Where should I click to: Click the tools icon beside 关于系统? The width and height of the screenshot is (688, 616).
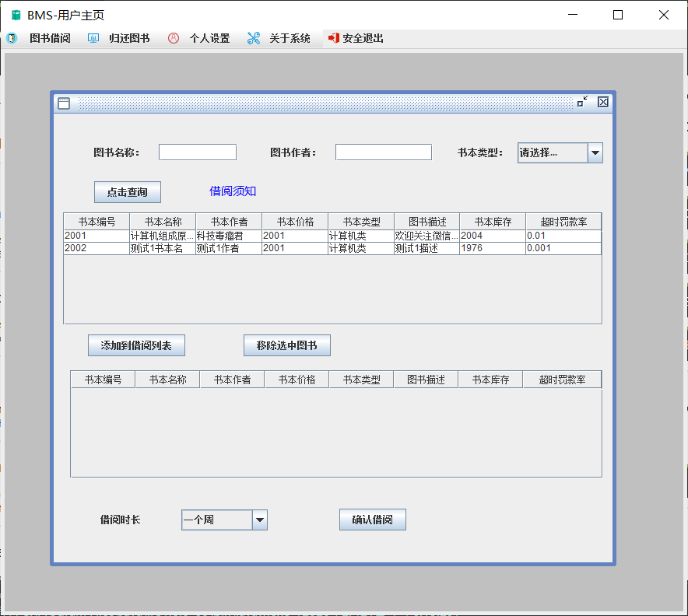pyautogui.click(x=254, y=39)
